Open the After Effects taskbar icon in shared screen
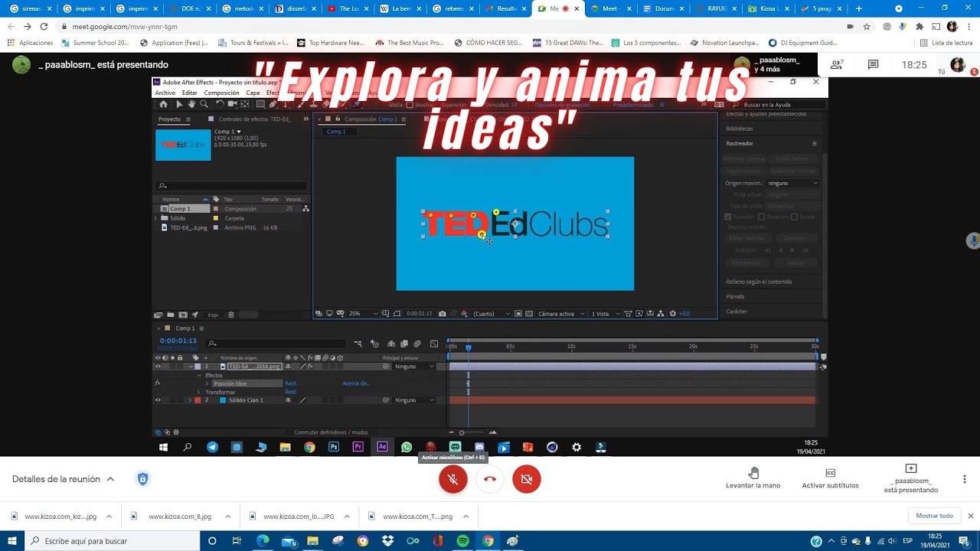The height and width of the screenshot is (551, 980). tap(382, 447)
